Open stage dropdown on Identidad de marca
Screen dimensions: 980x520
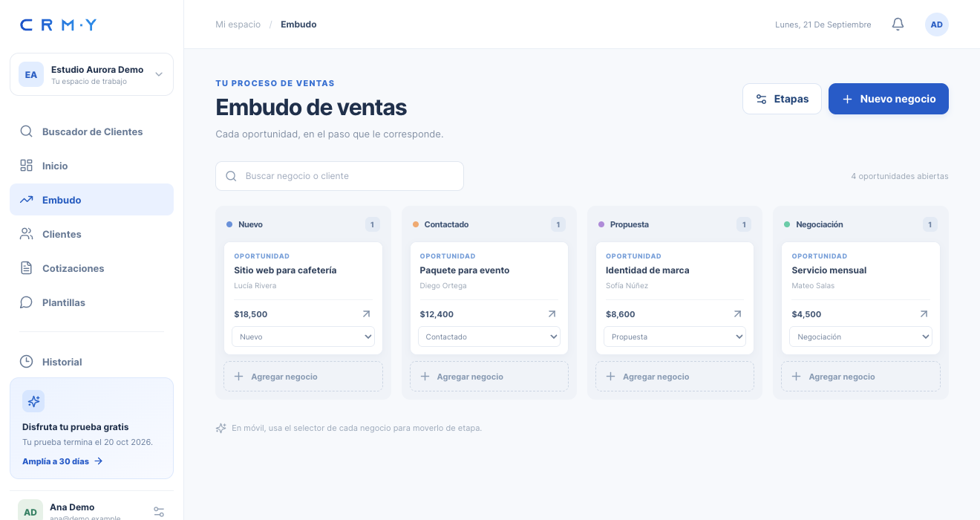[x=674, y=337]
